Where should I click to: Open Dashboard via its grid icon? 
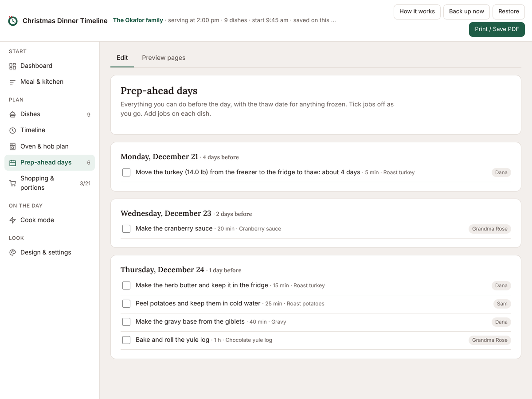pos(12,66)
